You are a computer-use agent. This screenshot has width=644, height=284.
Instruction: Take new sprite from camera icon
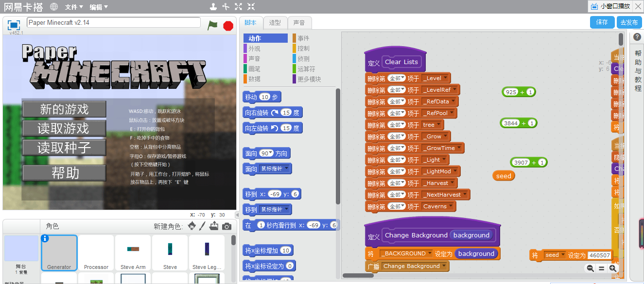pyautogui.click(x=226, y=226)
